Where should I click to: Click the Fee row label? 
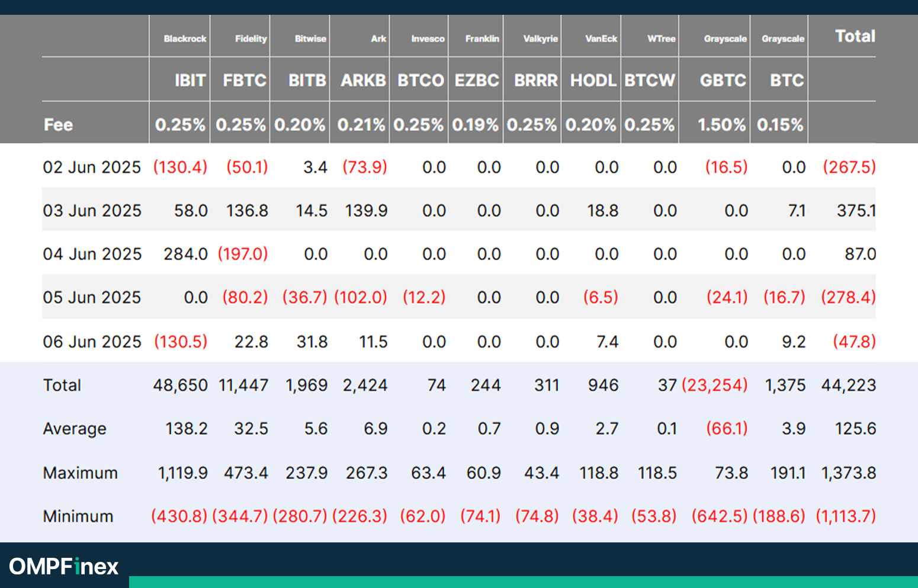(x=58, y=125)
